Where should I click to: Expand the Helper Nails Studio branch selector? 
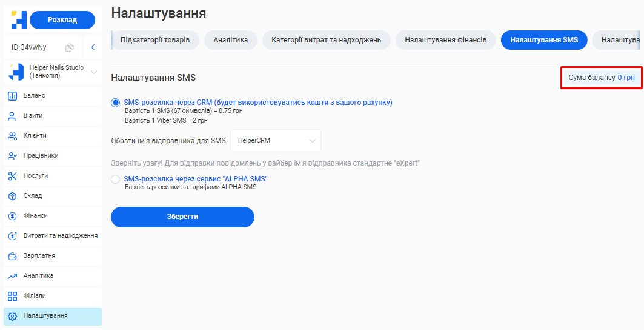[x=94, y=72]
